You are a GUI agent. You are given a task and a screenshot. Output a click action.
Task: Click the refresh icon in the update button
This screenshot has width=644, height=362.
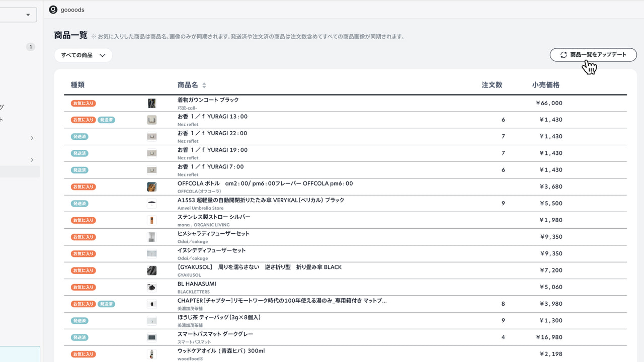pos(564,55)
